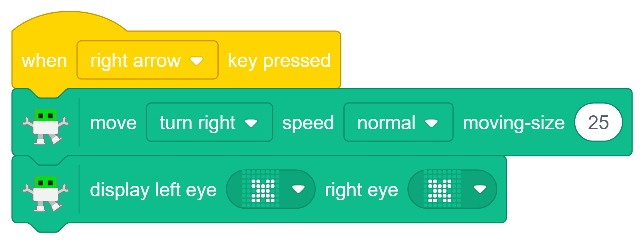The height and width of the screenshot is (245, 644).
Task: Expand the right eye pattern arrow
Action: pyautogui.click(x=480, y=190)
